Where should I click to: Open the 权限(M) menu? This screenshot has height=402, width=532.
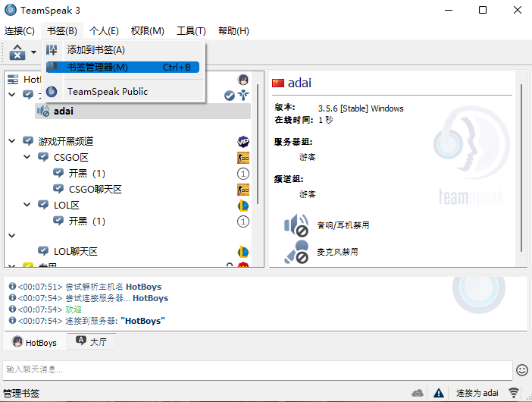(x=148, y=31)
